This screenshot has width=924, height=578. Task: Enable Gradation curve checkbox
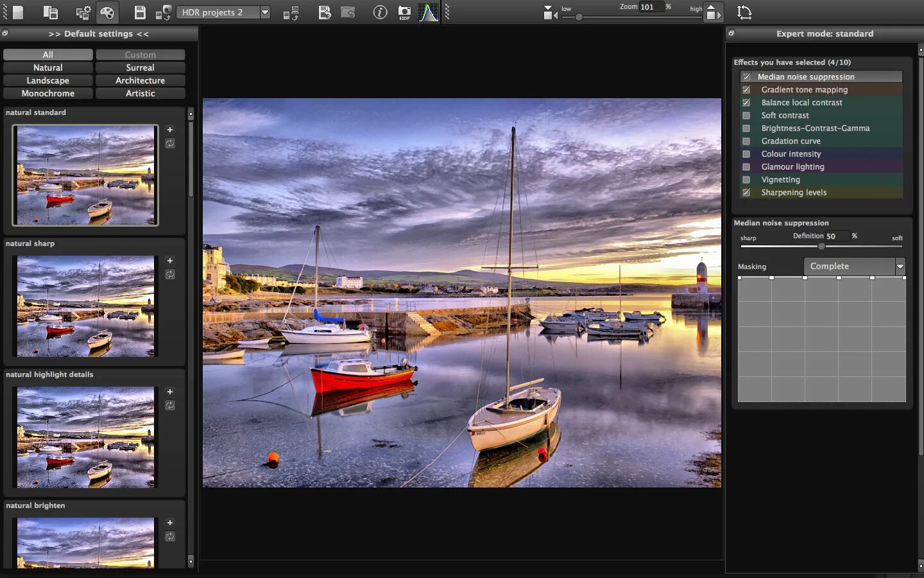[746, 141]
